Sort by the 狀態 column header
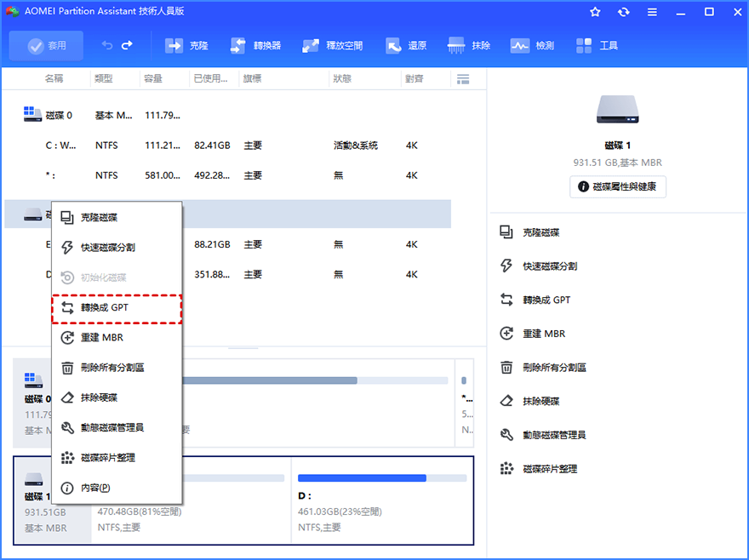749x560 pixels. click(342, 78)
